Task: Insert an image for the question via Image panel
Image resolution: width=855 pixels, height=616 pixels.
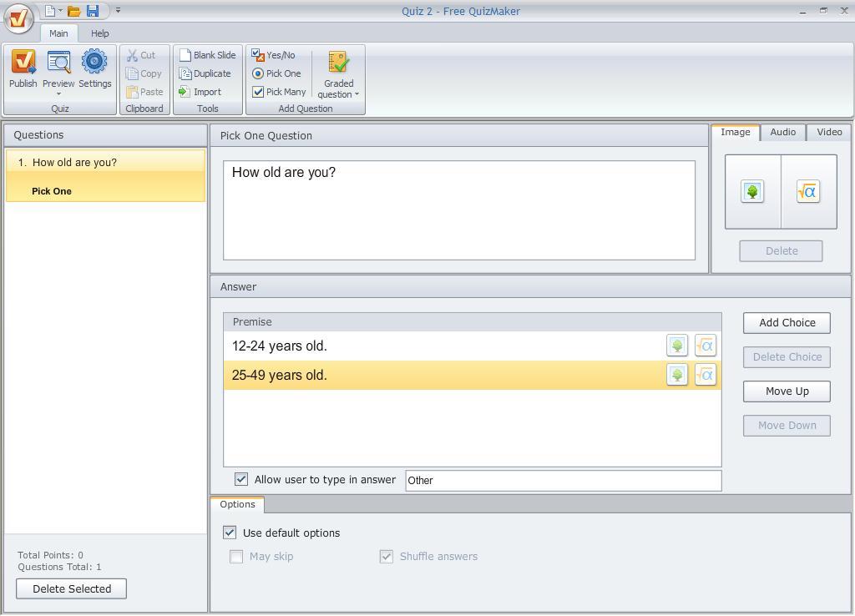Action: (x=752, y=191)
